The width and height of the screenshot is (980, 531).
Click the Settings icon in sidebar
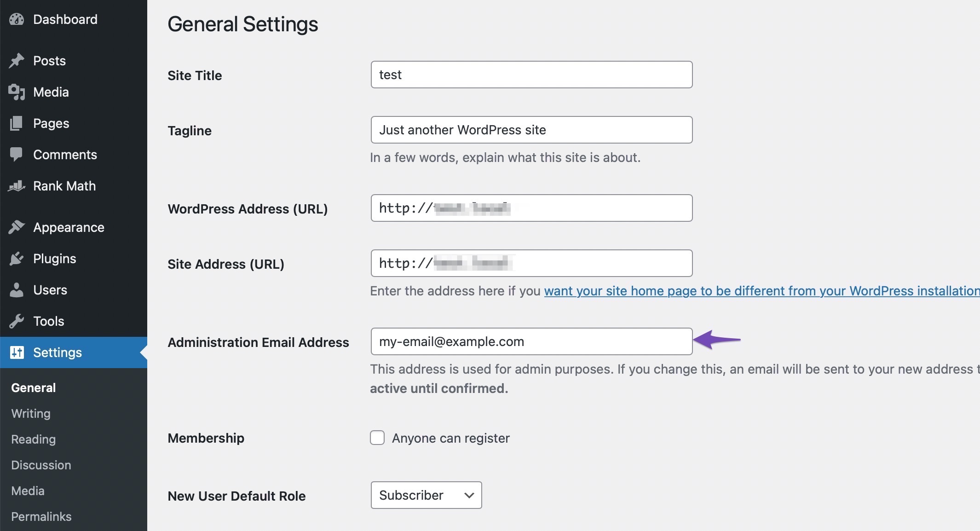click(x=17, y=352)
